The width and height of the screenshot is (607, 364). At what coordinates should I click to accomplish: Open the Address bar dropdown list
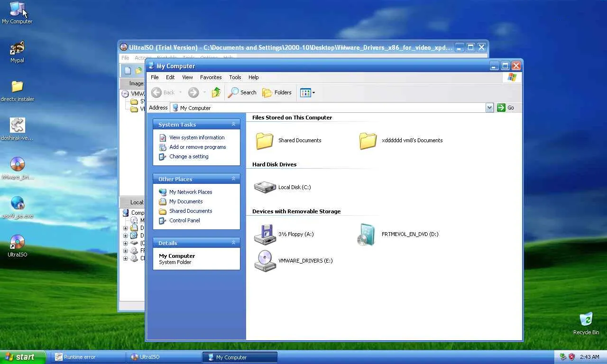tap(489, 108)
